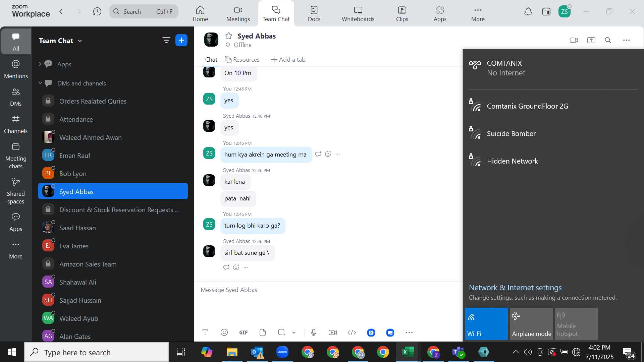Switch to the Docs tab
This screenshot has height=362, width=644.
tap(314, 14)
